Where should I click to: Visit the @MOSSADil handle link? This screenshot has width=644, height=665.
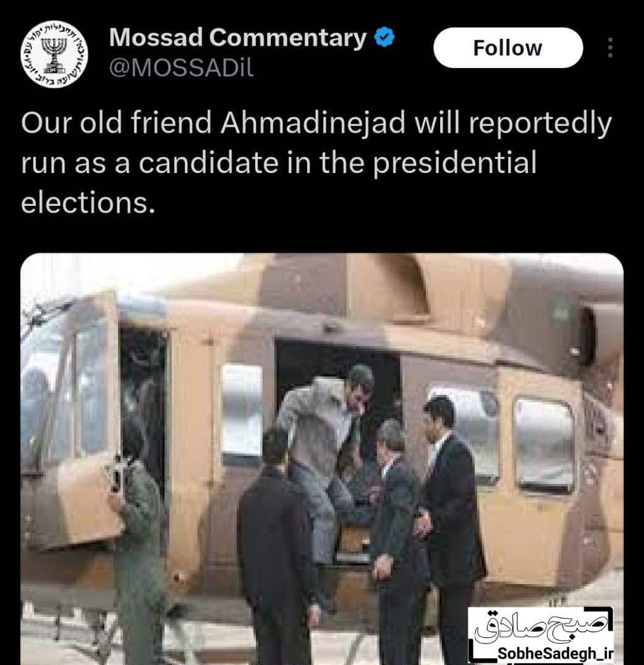click(x=181, y=68)
